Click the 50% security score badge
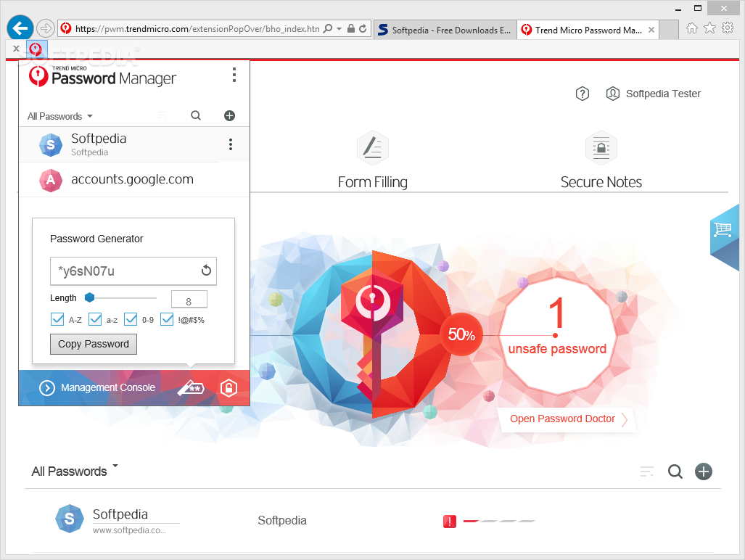 (x=461, y=334)
